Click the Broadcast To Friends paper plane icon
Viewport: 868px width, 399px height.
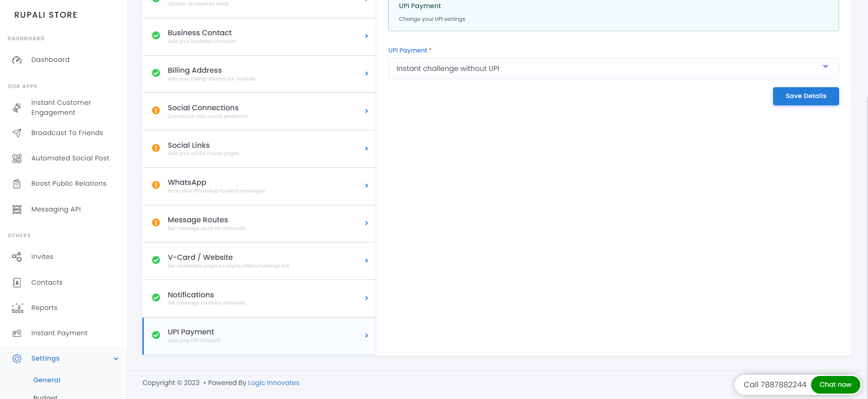[x=17, y=133]
